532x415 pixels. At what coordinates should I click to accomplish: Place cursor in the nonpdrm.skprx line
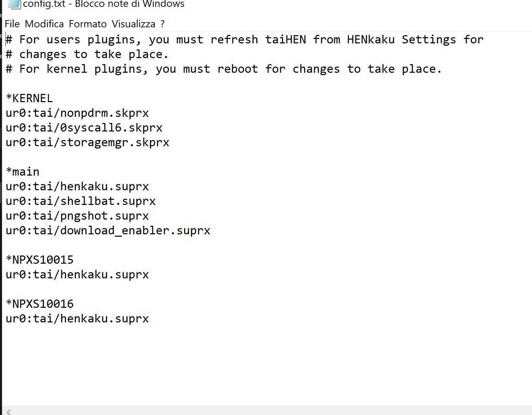pos(77,113)
